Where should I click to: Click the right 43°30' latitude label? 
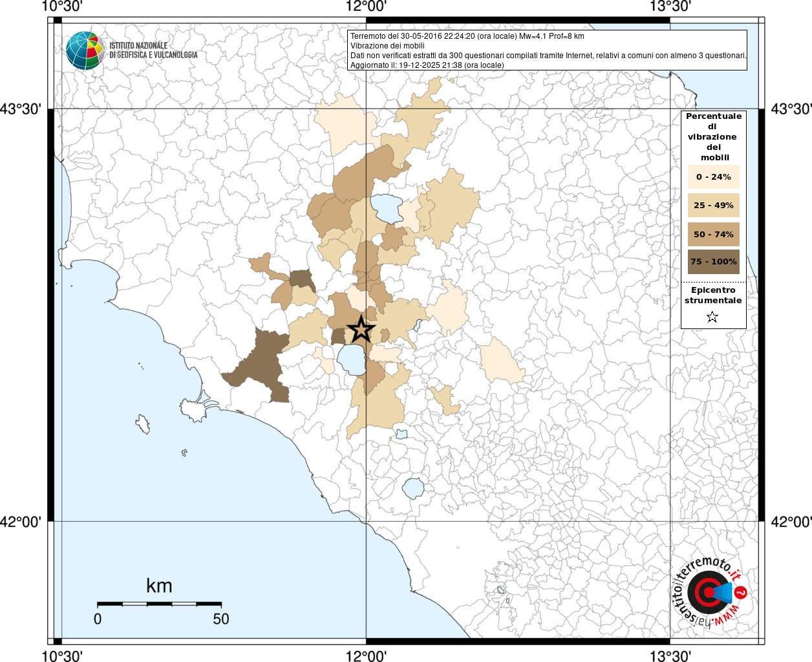[791, 109]
